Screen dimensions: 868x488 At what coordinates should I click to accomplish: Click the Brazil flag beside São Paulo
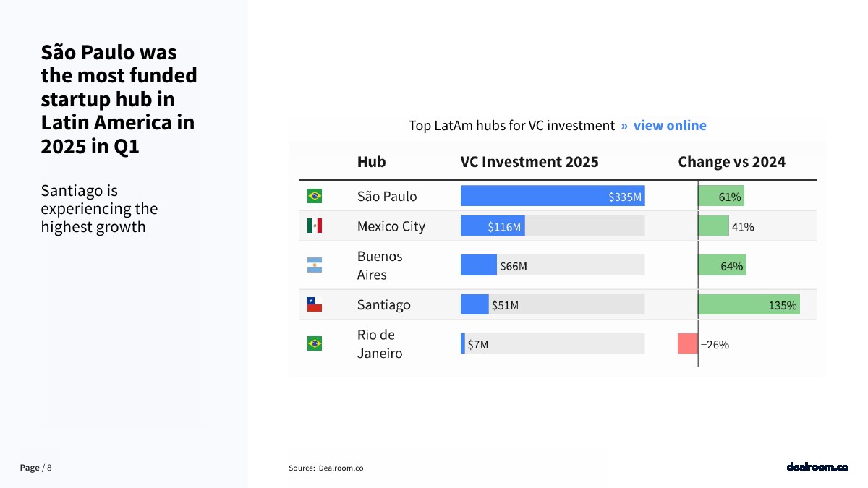point(315,196)
